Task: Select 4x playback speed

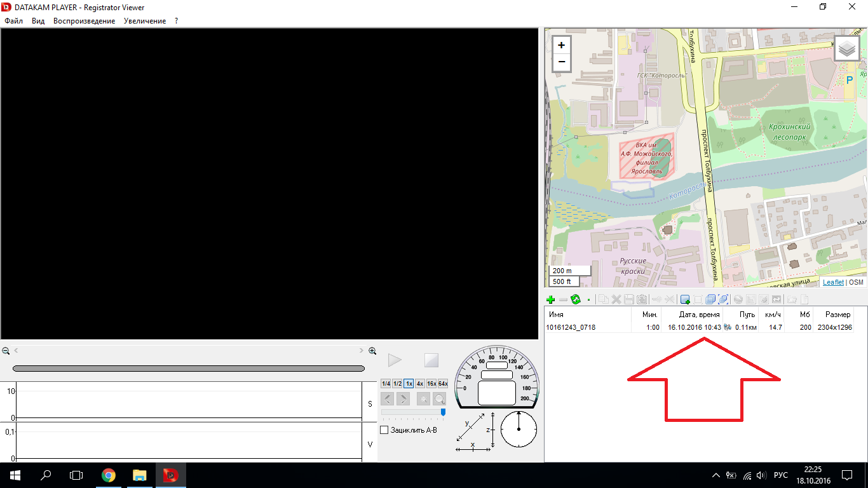Action: (420, 384)
